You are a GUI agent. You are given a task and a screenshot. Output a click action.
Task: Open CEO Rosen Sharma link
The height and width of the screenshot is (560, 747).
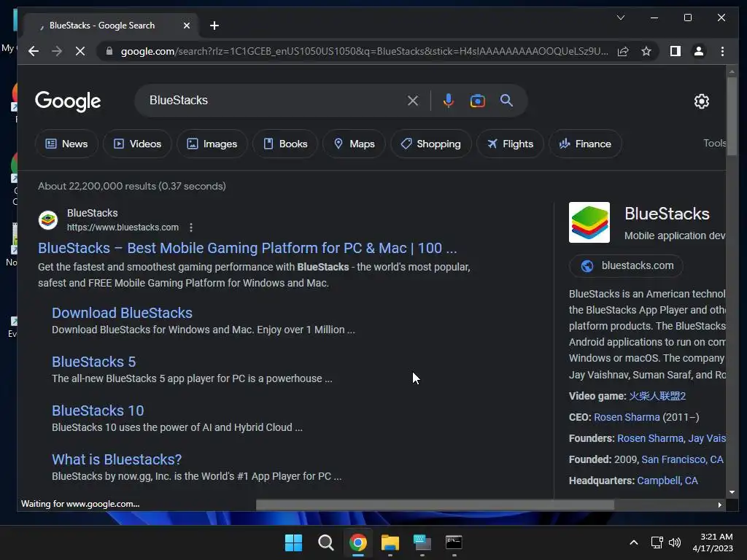click(x=627, y=417)
